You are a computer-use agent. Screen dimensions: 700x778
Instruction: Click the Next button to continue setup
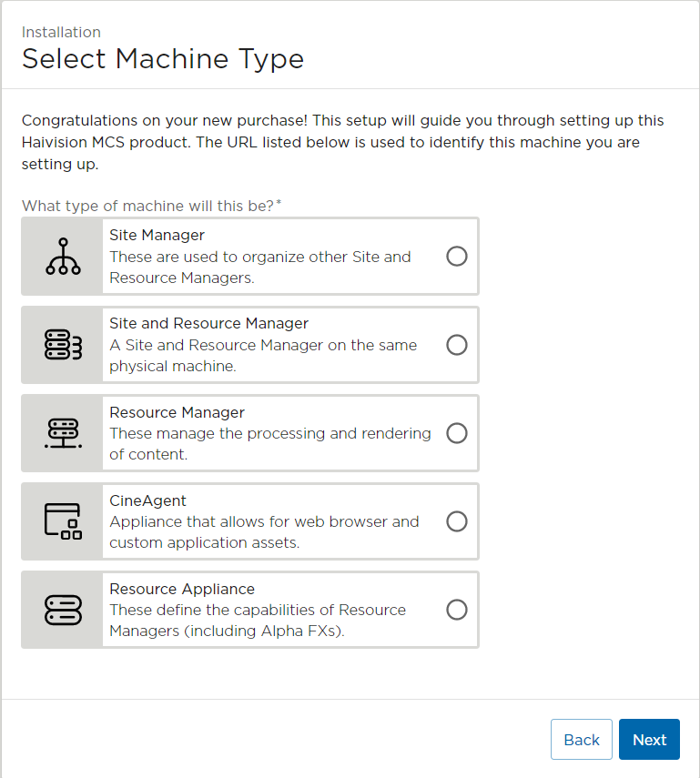click(x=649, y=739)
